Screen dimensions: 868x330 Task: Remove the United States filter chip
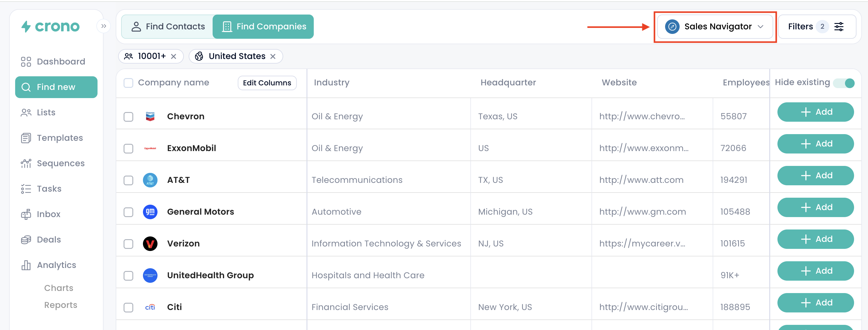273,57
